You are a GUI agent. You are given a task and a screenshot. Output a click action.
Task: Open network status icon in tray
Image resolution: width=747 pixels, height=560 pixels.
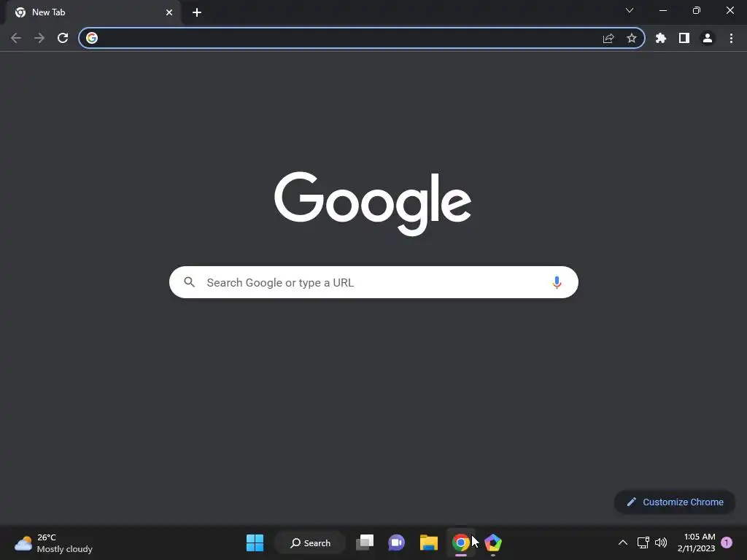(643, 542)
